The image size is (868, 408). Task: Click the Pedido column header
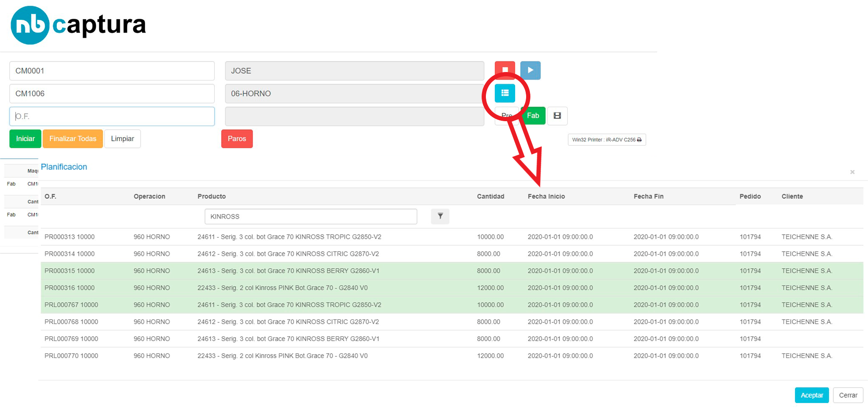(x=750, y=196)
